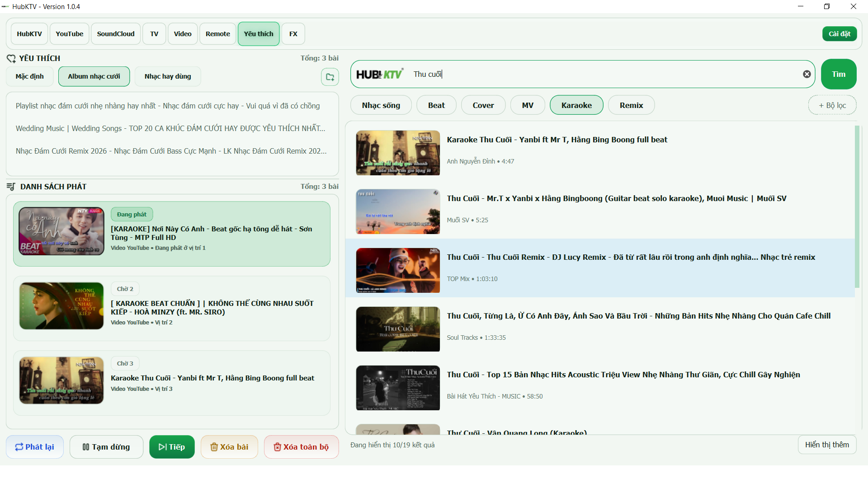
Task: Select queued Karaoke Thu Cuối at Vị trí 3
Action: [172, 383]
